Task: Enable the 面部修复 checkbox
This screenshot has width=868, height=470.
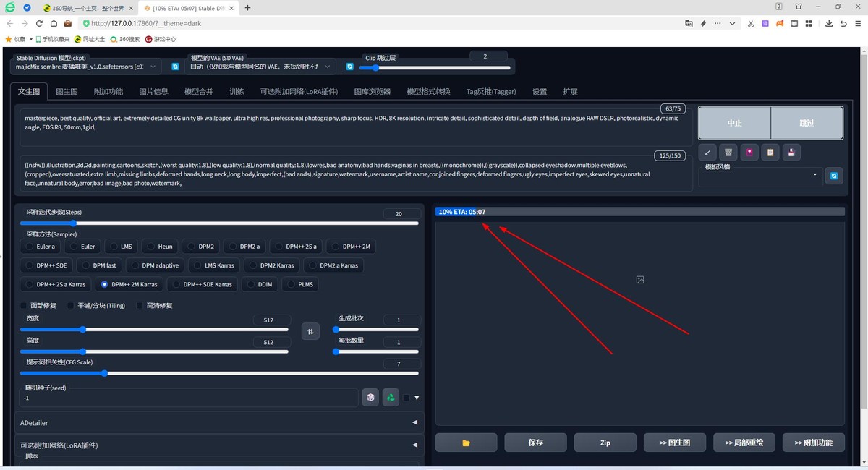Action: [x=25, y=305]
